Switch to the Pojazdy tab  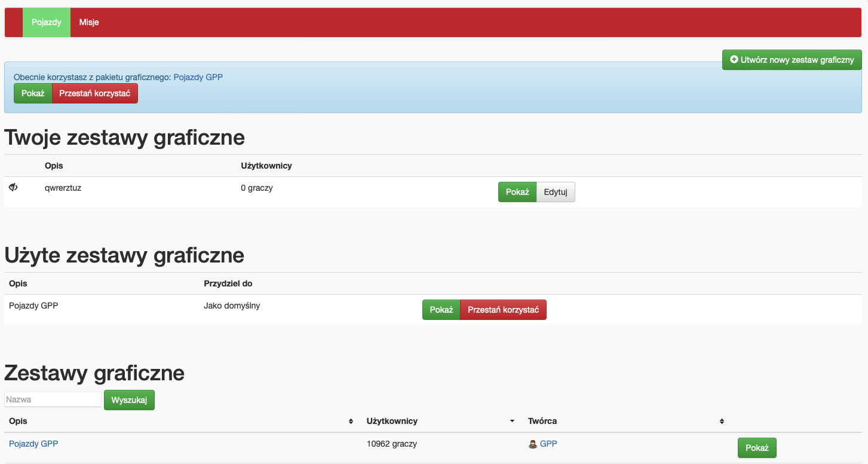coord(47,22)
